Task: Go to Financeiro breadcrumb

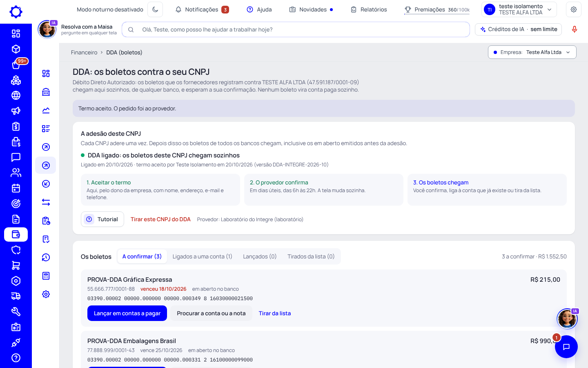Action: [84, 52]
